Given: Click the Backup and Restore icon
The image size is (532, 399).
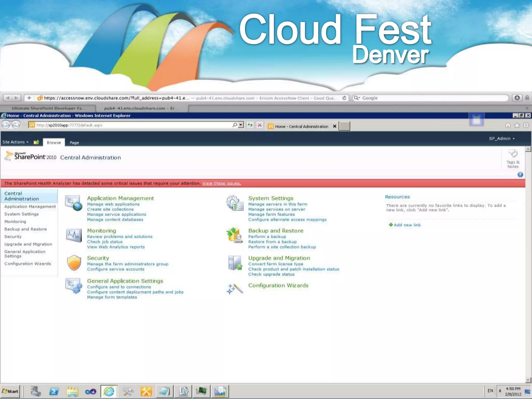Looking at the screenshot, I should tap(235, 235).
